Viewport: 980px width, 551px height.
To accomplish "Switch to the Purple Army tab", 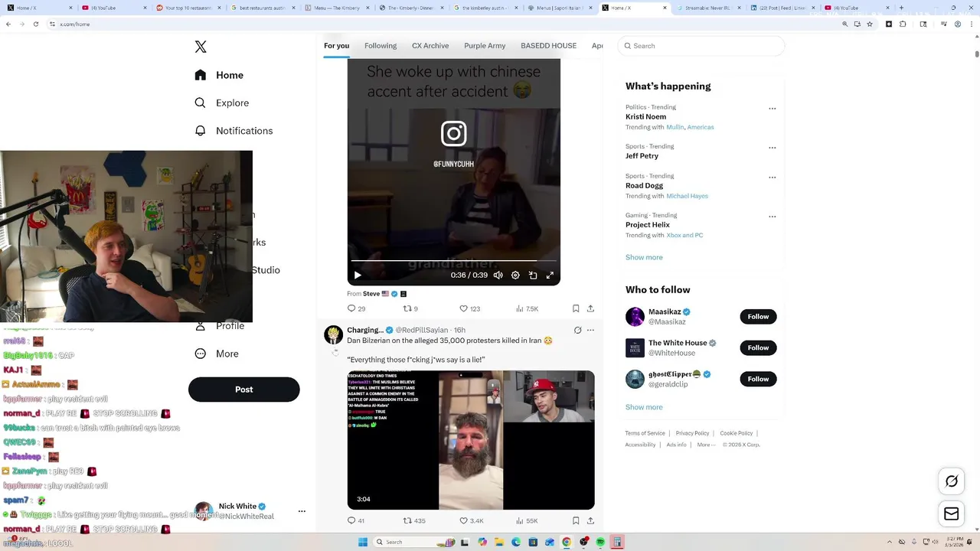I will click(x=485, y=46).
